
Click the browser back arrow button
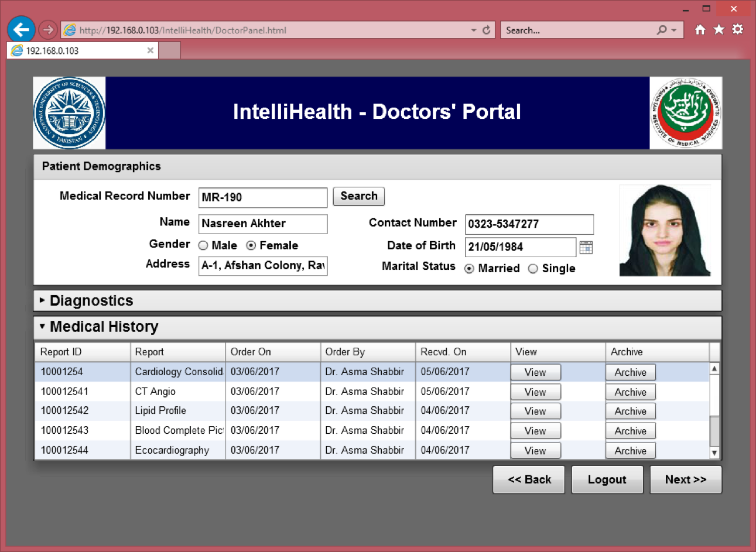click(21, 29)
